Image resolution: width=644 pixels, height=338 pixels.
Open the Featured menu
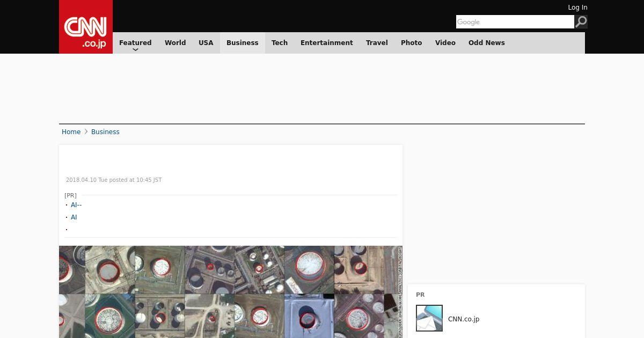coord(135,43)
